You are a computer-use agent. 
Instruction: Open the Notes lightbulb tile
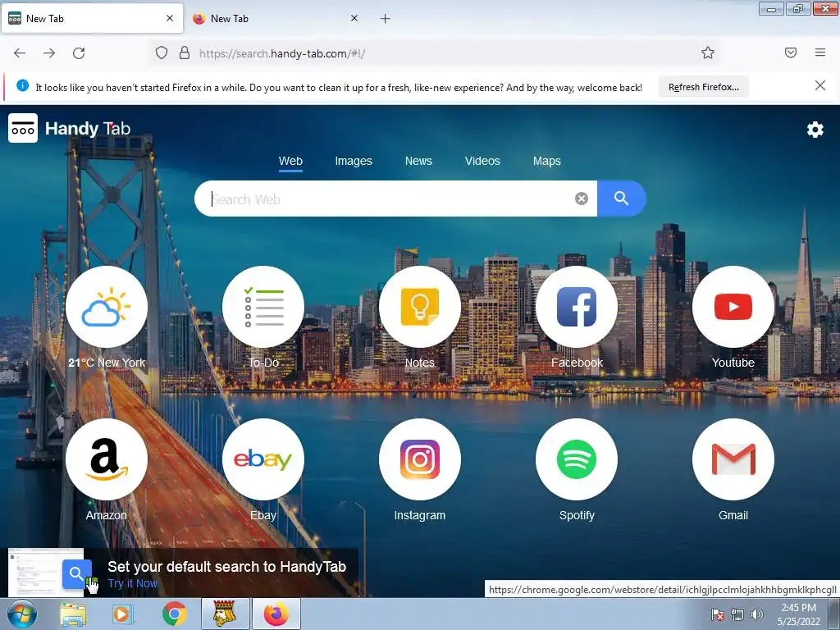[419, 307]
